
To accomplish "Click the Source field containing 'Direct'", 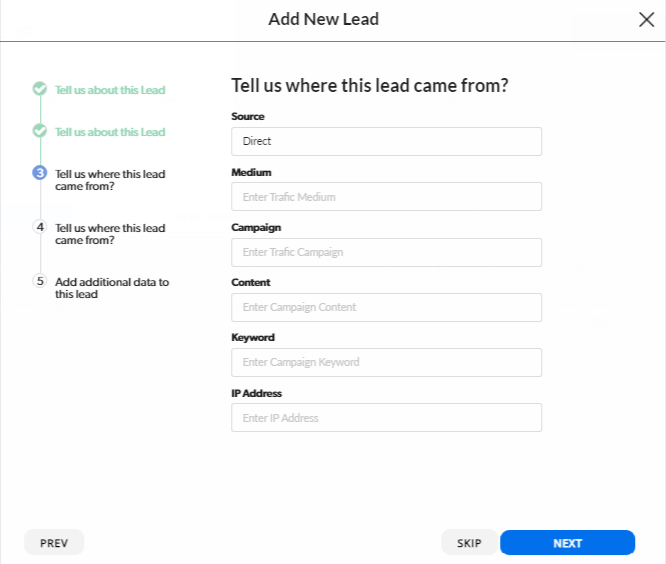I will tap(386, 141).
